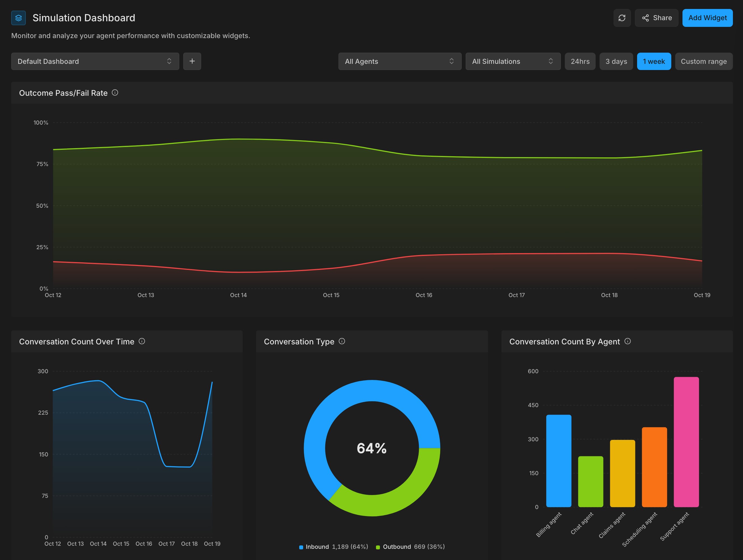Image resolution: width=743 pixels, height=560 pixels.
Task: Click the green Chat agent bar
Action: click(x=591, y=481)
